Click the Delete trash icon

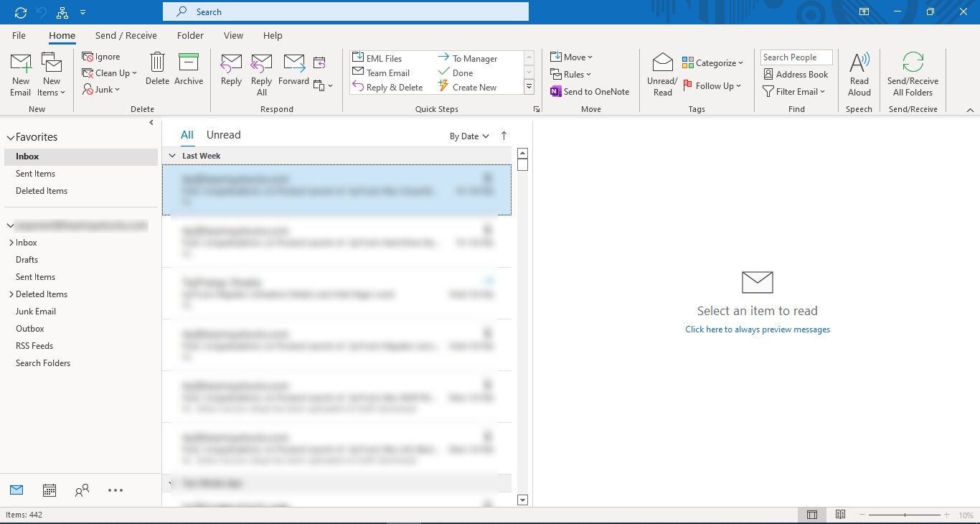click(157, 62)
